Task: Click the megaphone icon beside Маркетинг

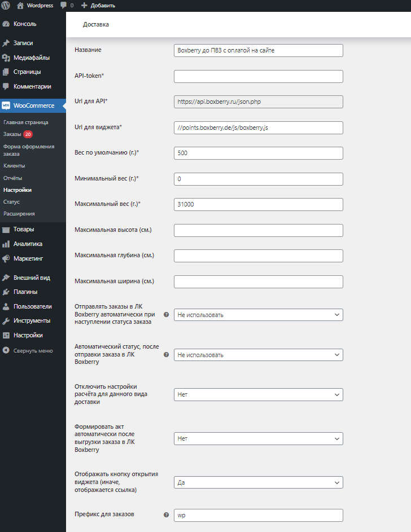Action: click(x=6, y=258)
